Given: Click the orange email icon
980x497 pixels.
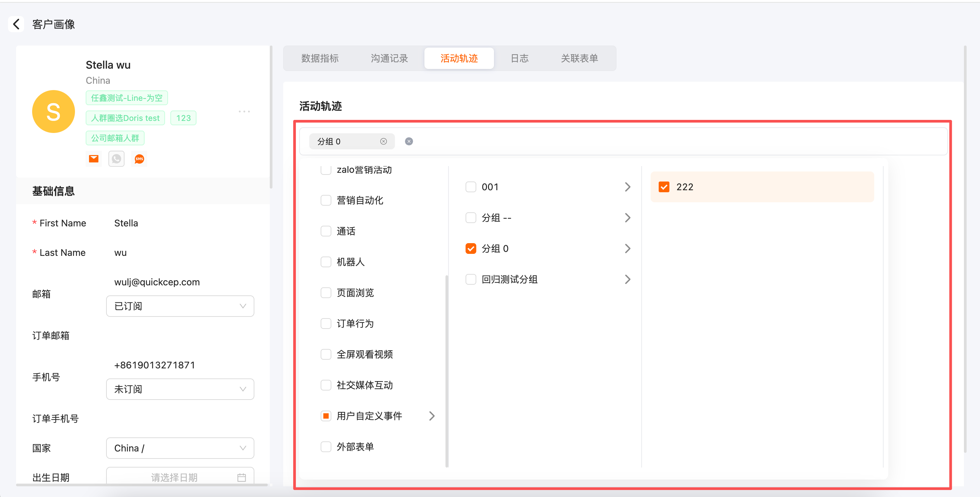Looking at the screenshot, I should [94, 159].
